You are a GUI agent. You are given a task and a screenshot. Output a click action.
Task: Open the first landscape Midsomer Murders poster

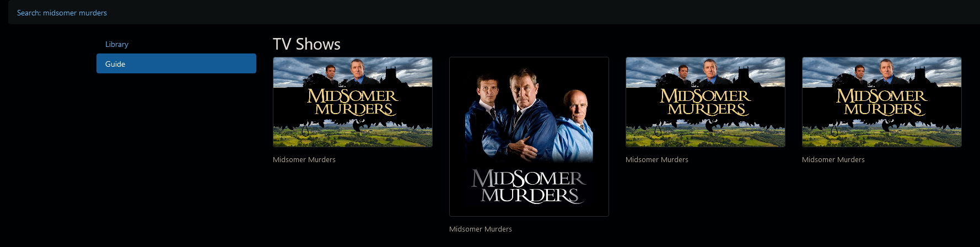click(x=353, y=102)
